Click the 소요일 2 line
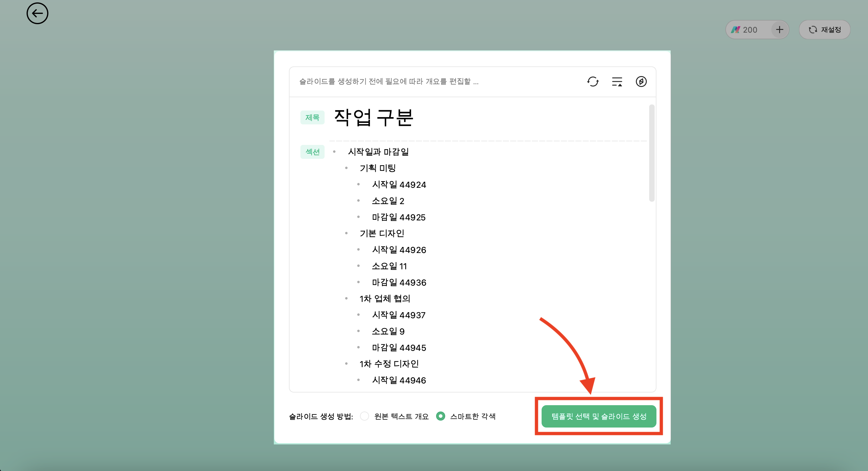 coord(388,201)
